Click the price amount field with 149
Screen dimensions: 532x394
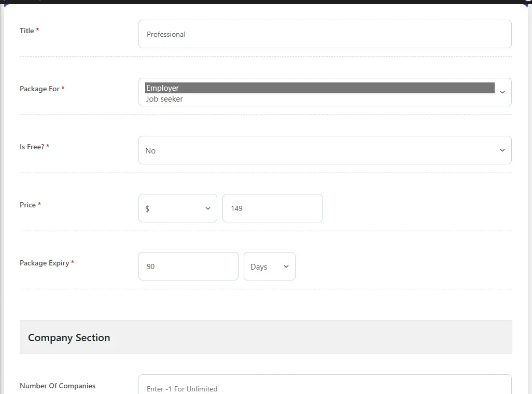pyautogui.click(x=272, y=208)
